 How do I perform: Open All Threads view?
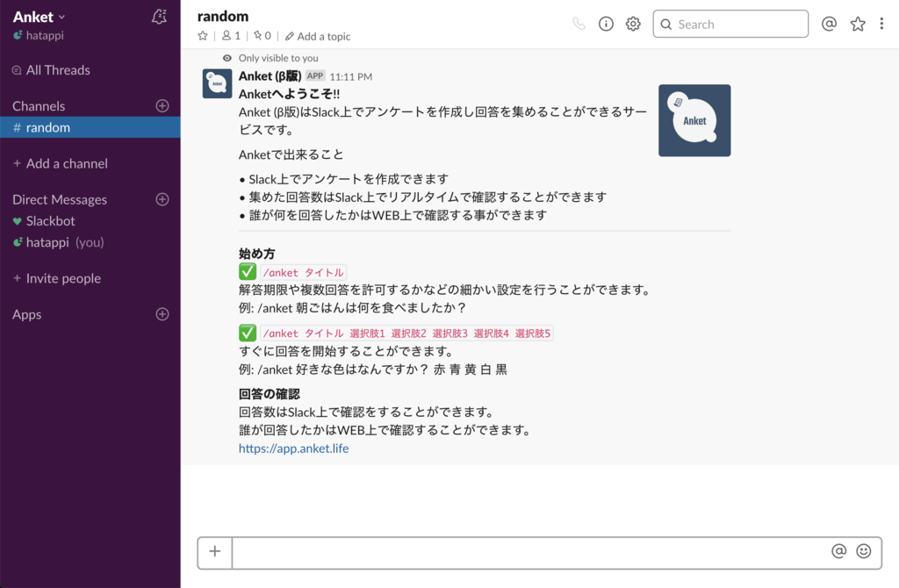[51, 70]
